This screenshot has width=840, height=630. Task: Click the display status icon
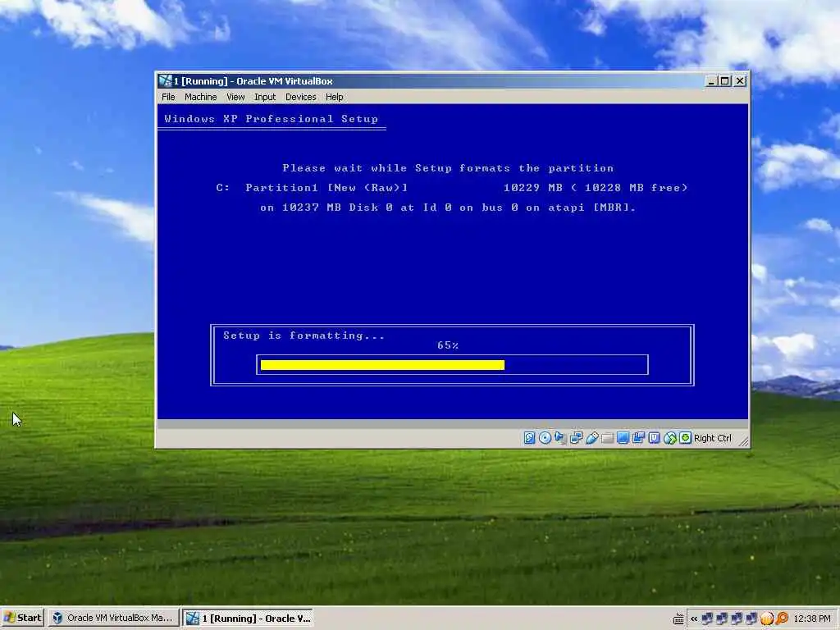(623, 438)
